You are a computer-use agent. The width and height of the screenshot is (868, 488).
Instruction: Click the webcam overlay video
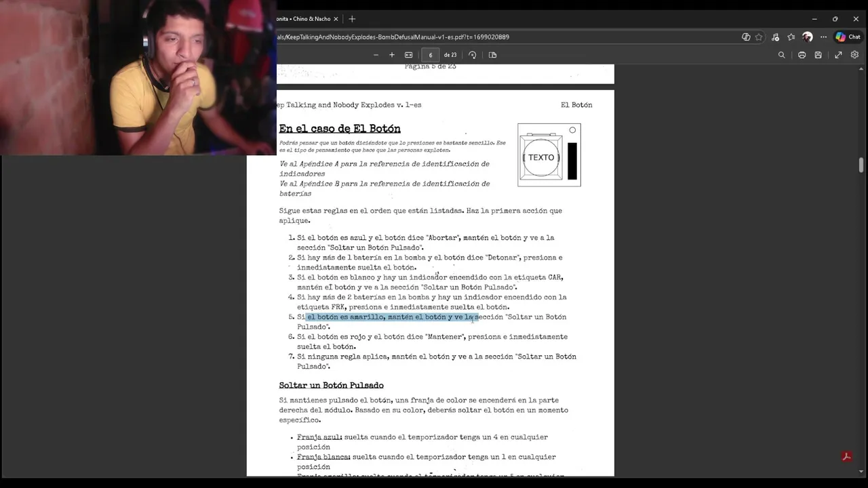click(x=138, y=78)
